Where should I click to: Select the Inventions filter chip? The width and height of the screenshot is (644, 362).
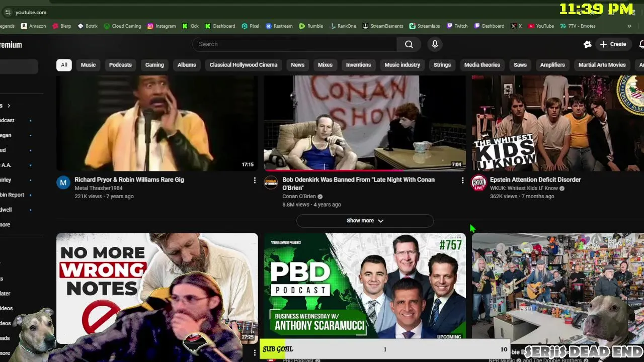point(358,65)
